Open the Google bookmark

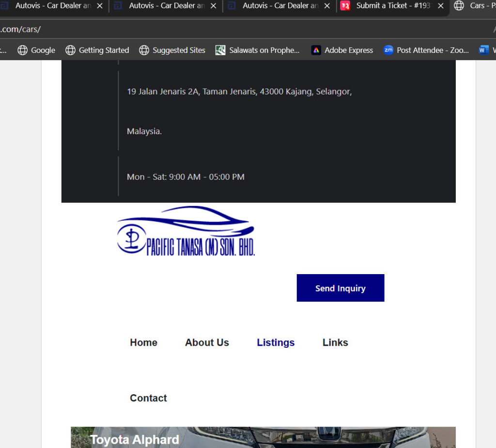36,50
